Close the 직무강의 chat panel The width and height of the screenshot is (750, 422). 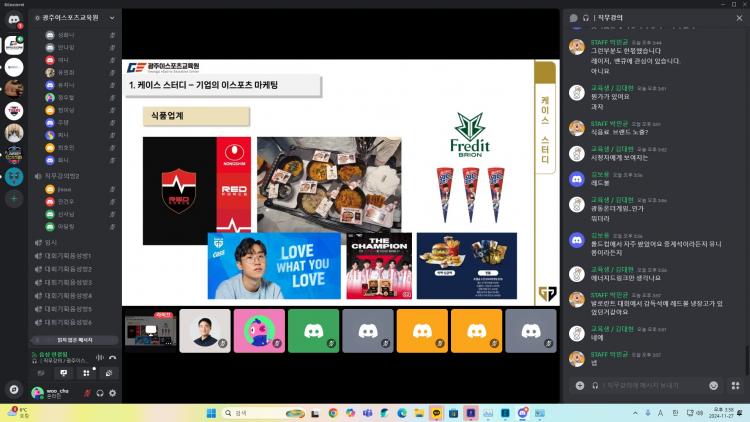coord(739,18)
